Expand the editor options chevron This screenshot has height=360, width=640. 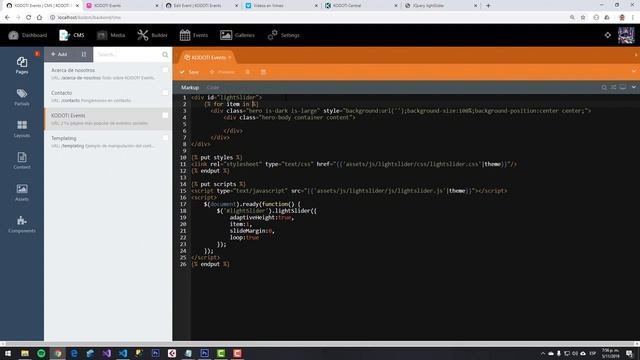(634, 87)
